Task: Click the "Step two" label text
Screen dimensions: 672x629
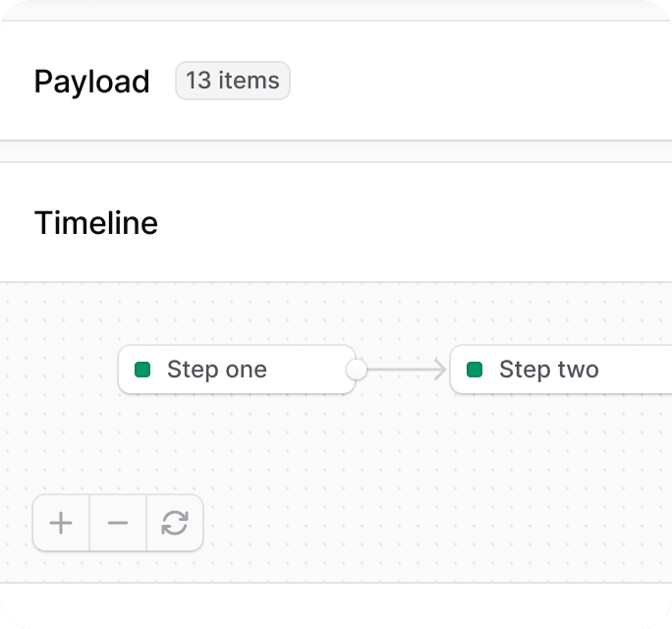Action: pyautogui.click(x=549, y=370)
